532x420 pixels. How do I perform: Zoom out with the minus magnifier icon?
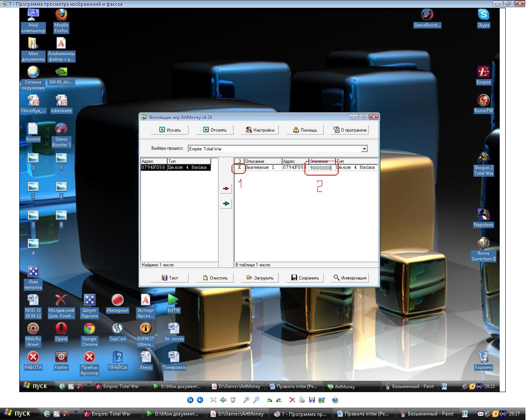click(x=256, y=400)
